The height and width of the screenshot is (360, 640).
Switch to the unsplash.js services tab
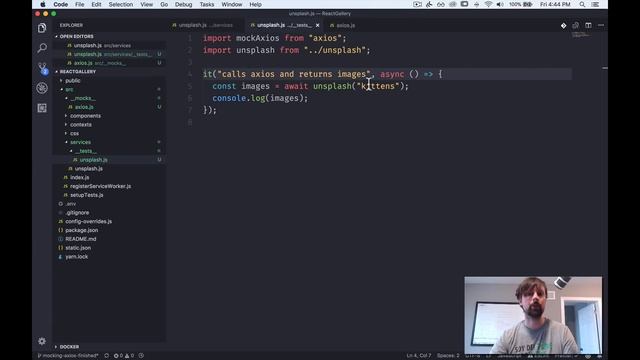[202, 25]
